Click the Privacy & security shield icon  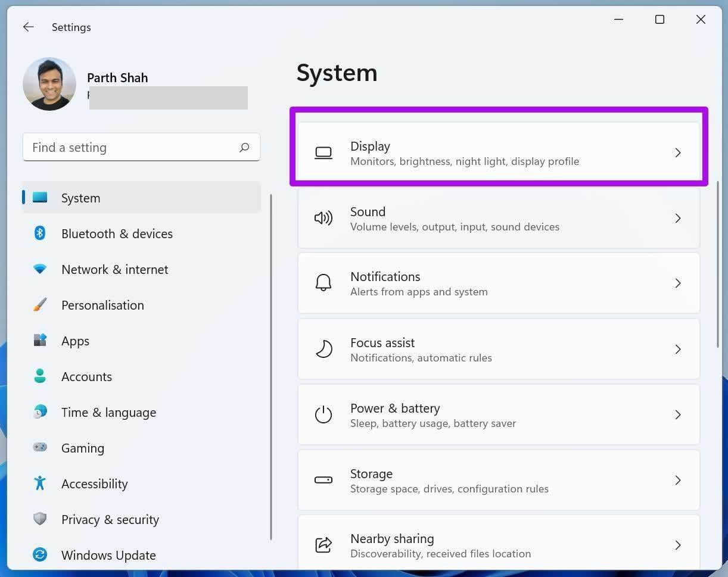(40, 519)
